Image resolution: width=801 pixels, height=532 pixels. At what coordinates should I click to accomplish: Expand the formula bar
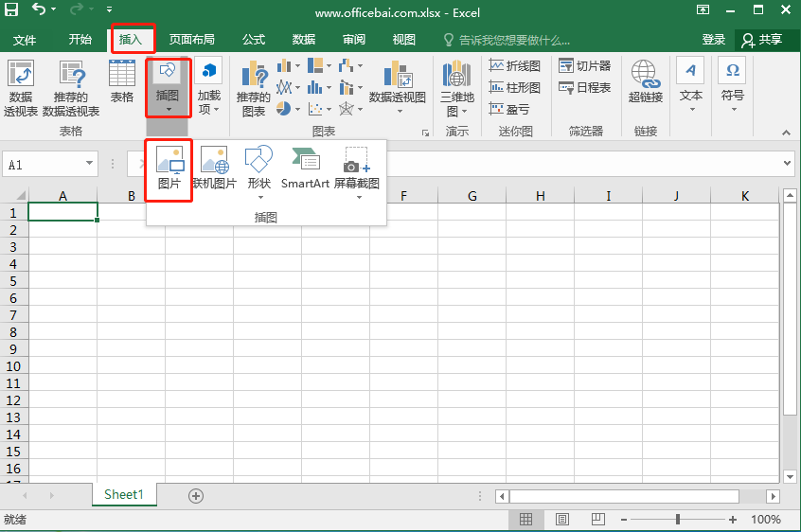pos(787,164)
